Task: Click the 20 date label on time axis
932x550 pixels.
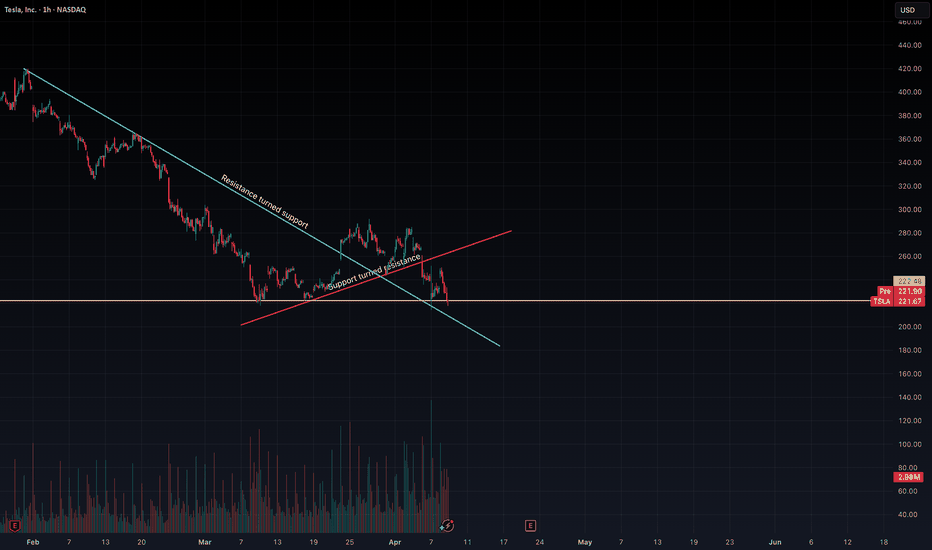Action: (x=141, y=542)
